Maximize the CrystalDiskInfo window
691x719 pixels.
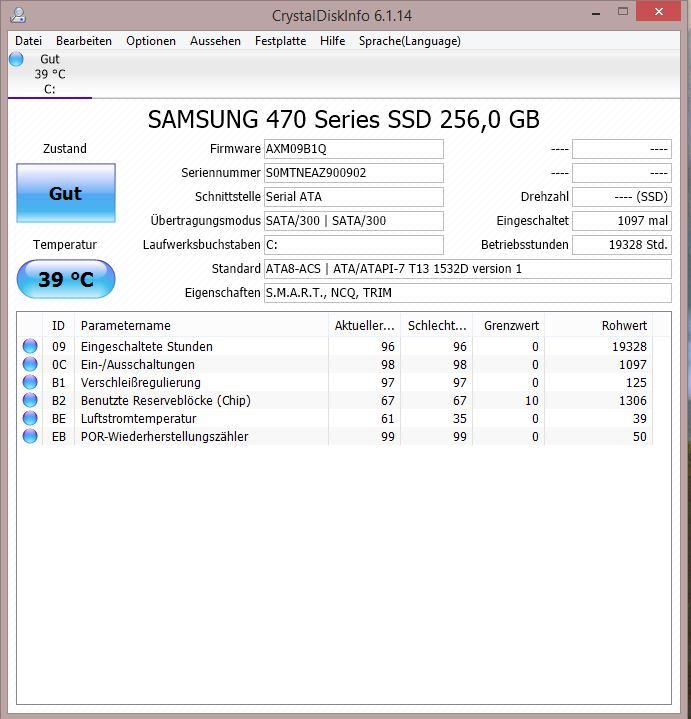pos(623,12)
